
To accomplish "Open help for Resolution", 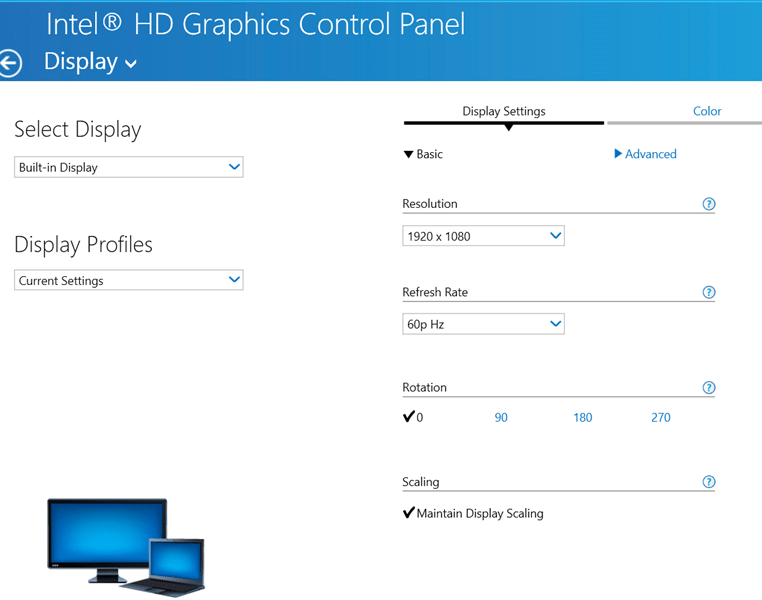I will point(709,204).
